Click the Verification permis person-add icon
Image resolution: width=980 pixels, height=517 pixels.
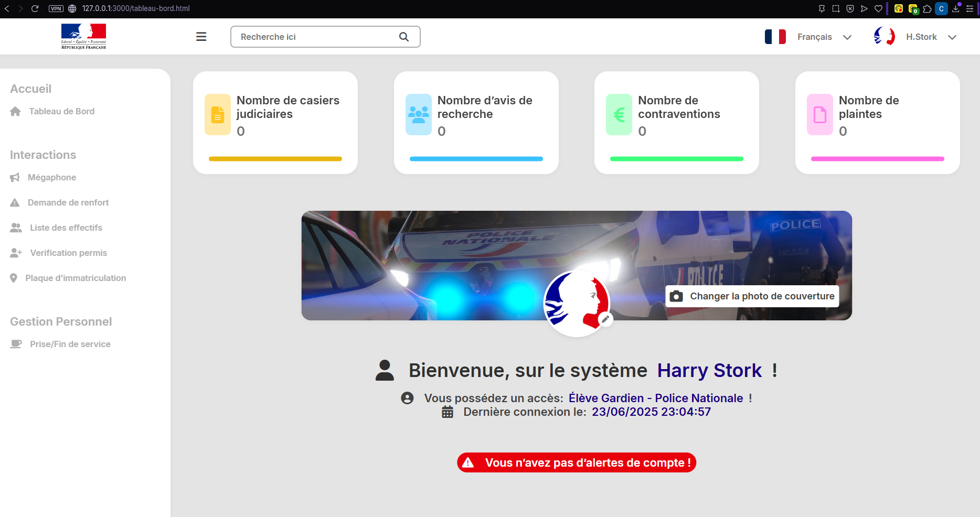tap(15, 253)
